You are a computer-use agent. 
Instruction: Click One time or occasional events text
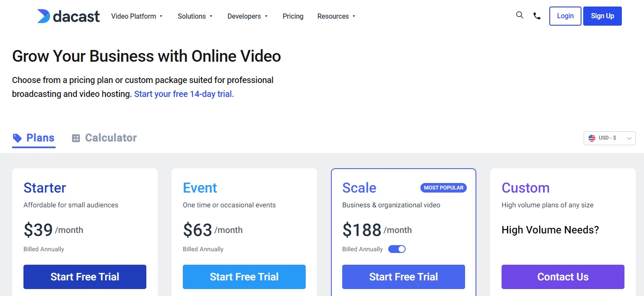pos(229,205)
